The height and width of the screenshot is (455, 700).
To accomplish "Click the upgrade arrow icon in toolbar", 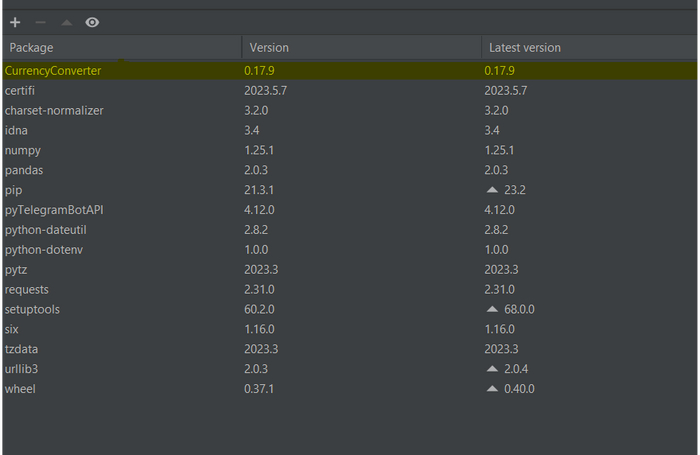I will [66, 22].
